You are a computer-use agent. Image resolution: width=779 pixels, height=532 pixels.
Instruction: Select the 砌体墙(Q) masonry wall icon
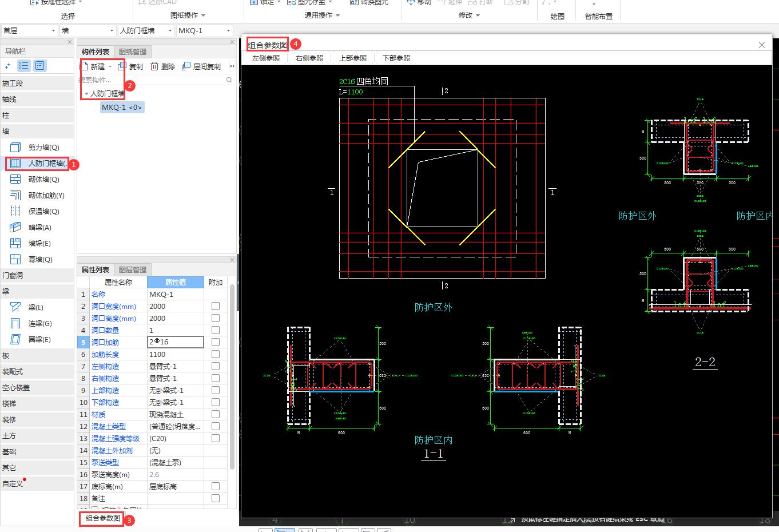[15, 180]
